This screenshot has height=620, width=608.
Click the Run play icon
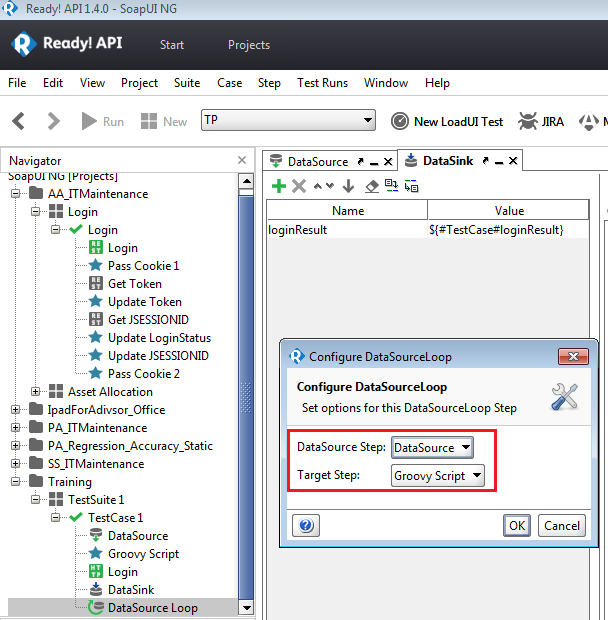pos(89,121)
